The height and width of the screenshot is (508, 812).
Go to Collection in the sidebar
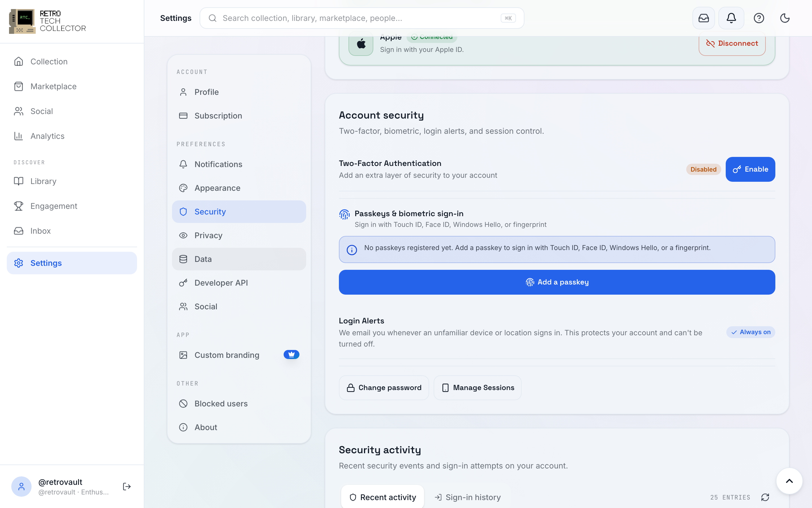coord(72,62)
